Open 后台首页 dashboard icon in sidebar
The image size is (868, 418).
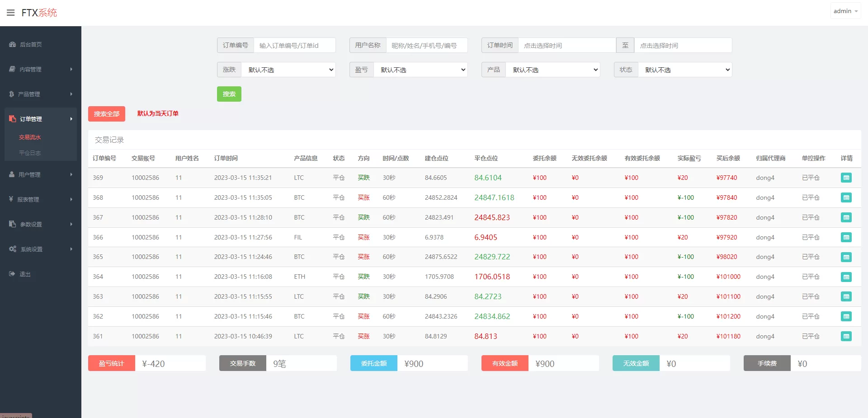pos(12,44)
